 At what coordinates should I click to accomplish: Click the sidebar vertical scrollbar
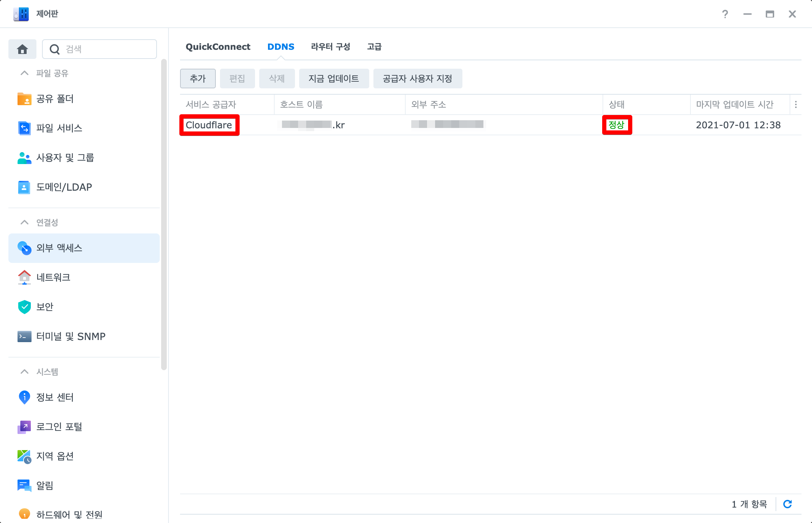pos(164,214)
